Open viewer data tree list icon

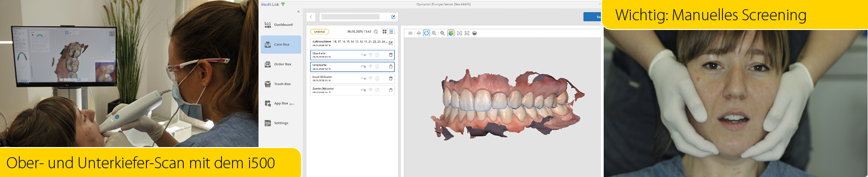(x=410, y=33)
